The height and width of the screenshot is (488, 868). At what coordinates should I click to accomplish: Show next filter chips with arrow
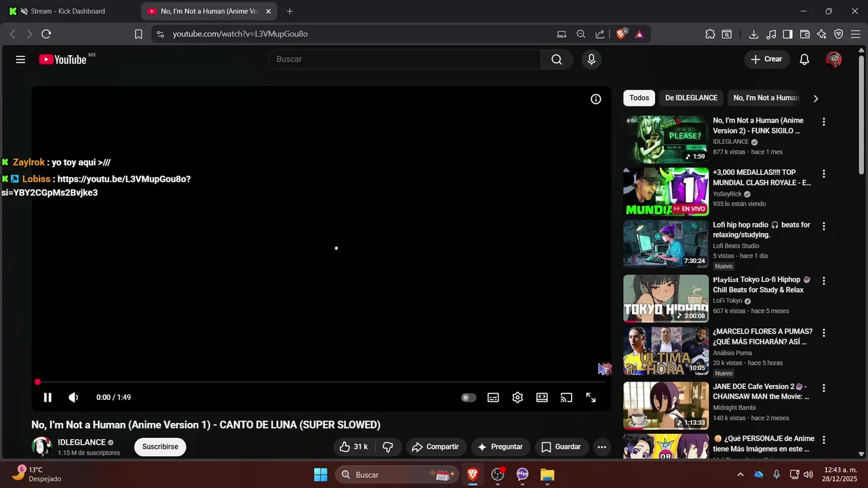pos(816,98)
